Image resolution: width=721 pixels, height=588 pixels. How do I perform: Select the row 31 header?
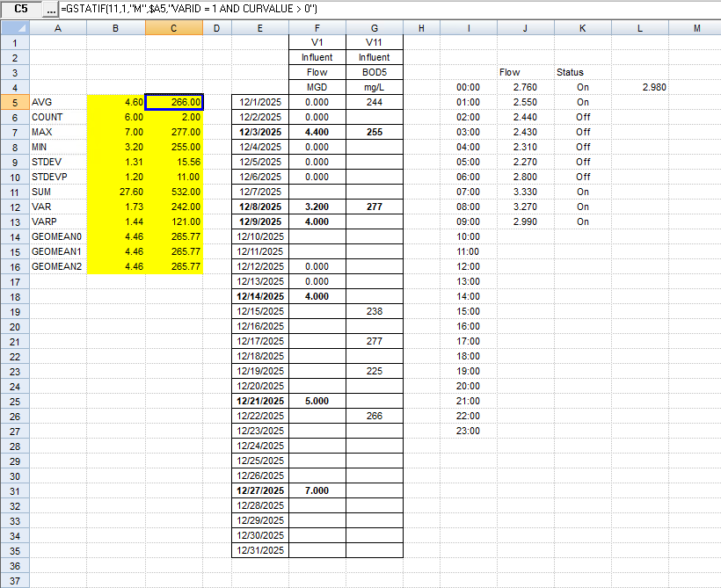coord(14,490)
